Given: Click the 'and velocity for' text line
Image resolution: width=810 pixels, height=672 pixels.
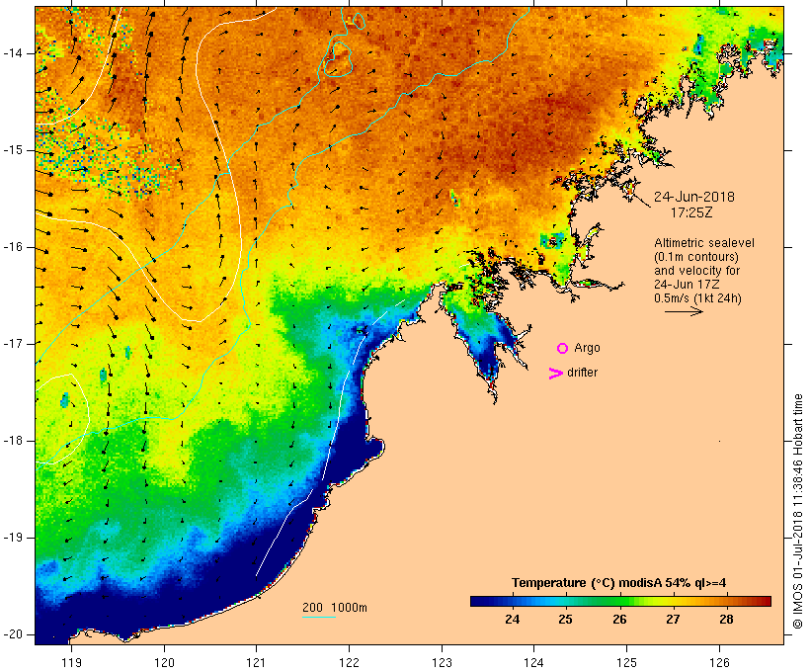Looking at the screenshot, I should (x=696, y=271).
